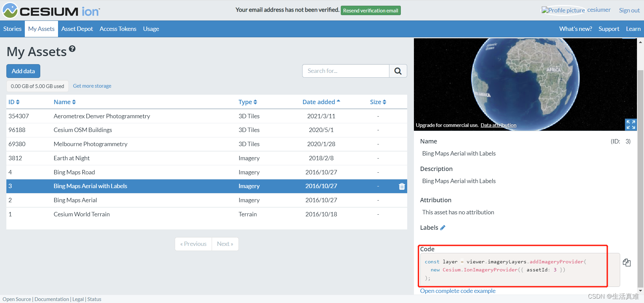The image size is (644, 303).
Task: Open the Learn menu item
Action: 633,29
